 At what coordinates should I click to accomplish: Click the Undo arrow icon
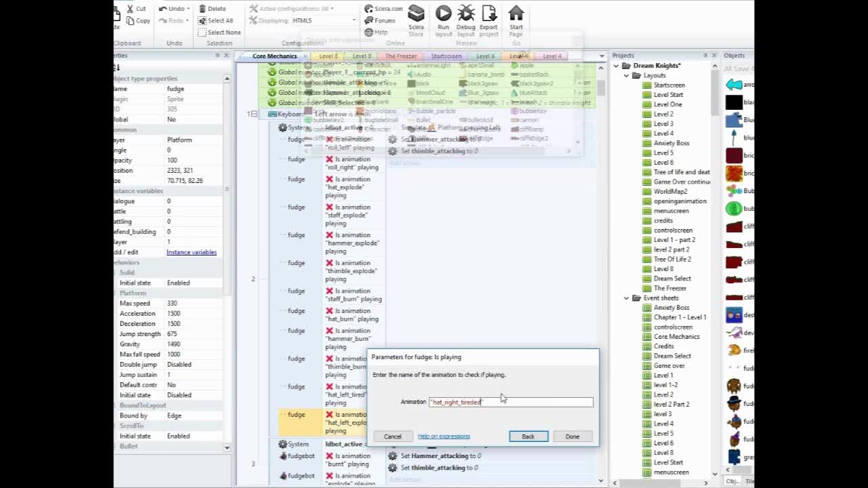point(163,9)
